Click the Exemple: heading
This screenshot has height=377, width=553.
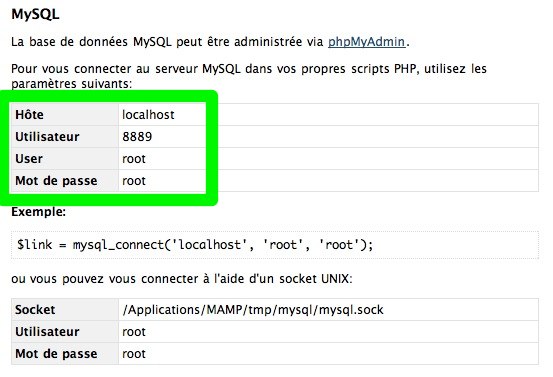point(38,212)
